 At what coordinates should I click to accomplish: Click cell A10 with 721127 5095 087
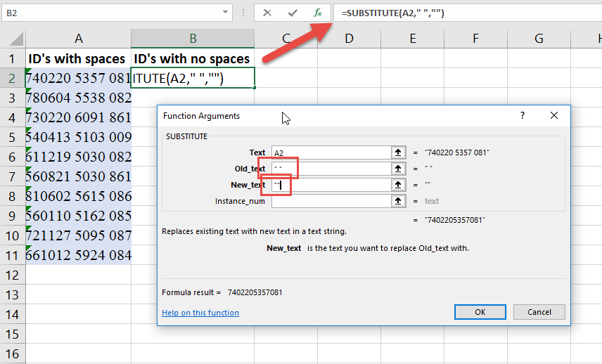pos(78,235)
